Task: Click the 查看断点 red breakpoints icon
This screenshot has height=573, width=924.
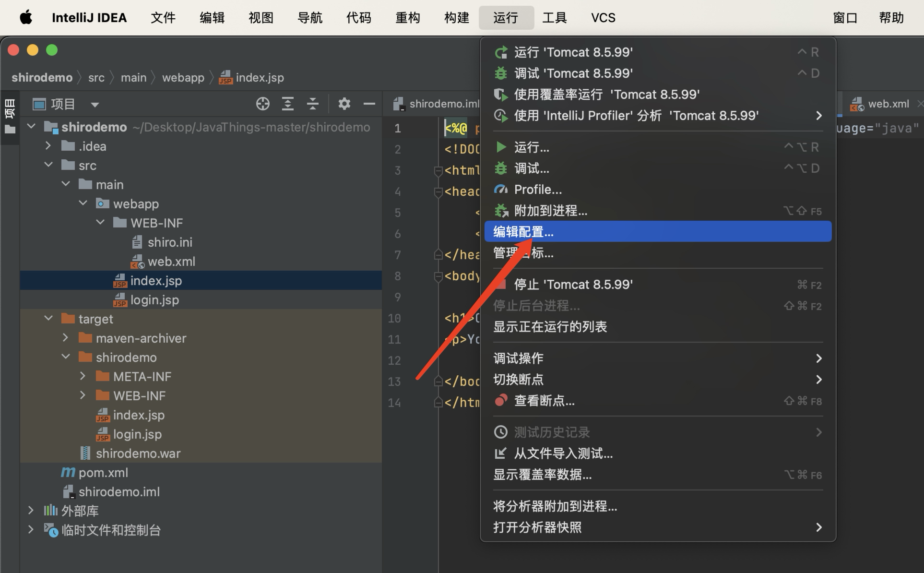Action: (x=501, y=400)
